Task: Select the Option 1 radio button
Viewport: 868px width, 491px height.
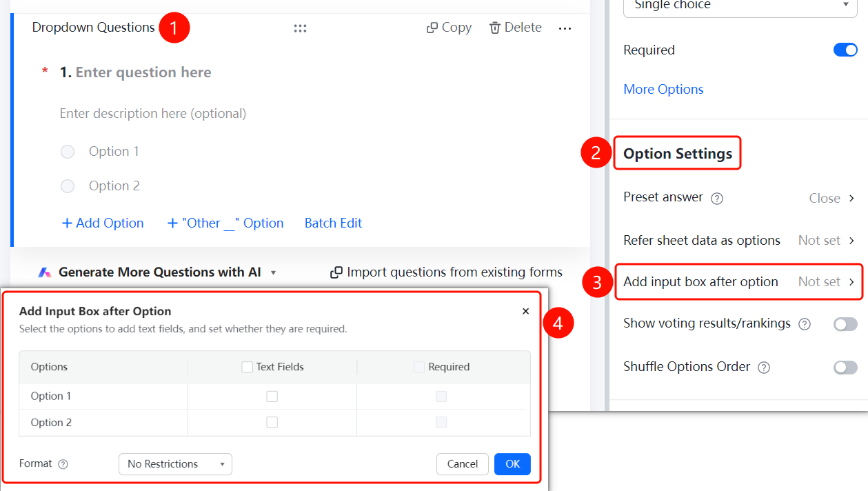Action: click(68, 152)
